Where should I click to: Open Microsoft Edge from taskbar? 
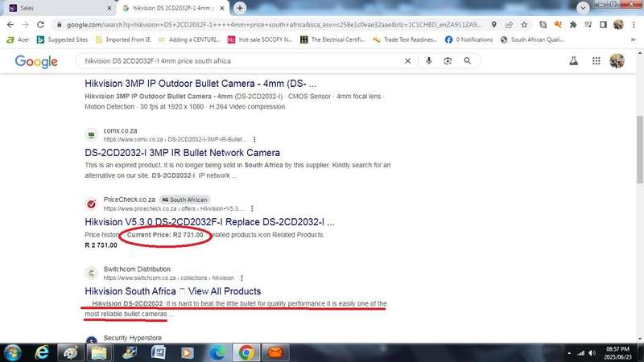coord(217,352)
